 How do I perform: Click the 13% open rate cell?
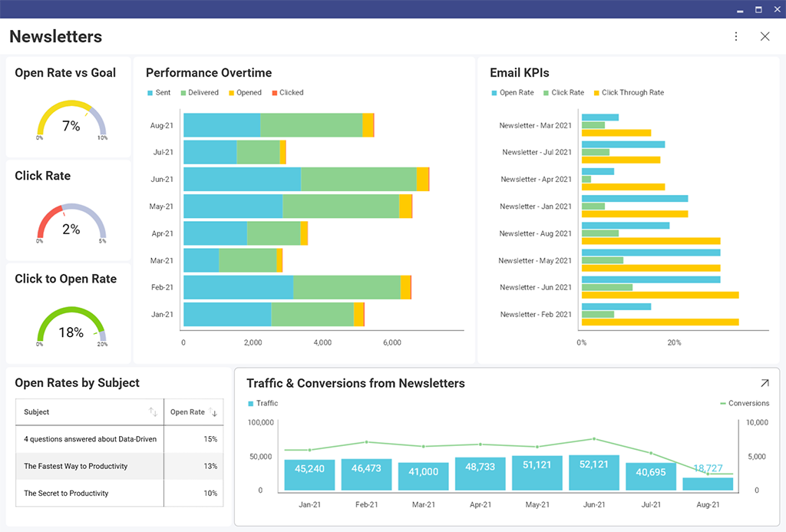point(193,466)
